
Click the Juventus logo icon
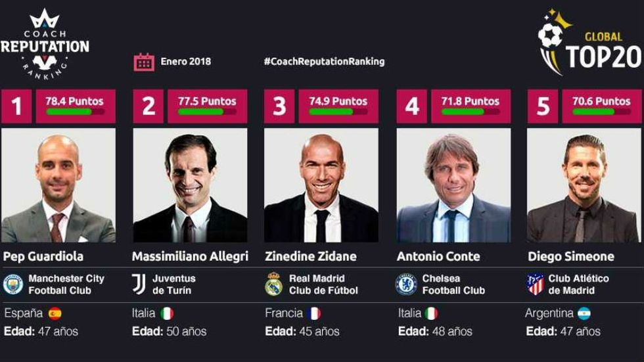139,284
